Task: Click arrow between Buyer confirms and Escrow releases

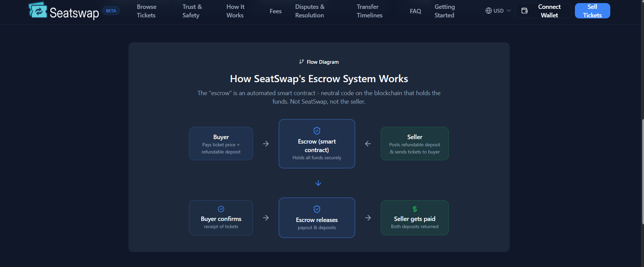Action: point(266,218)
